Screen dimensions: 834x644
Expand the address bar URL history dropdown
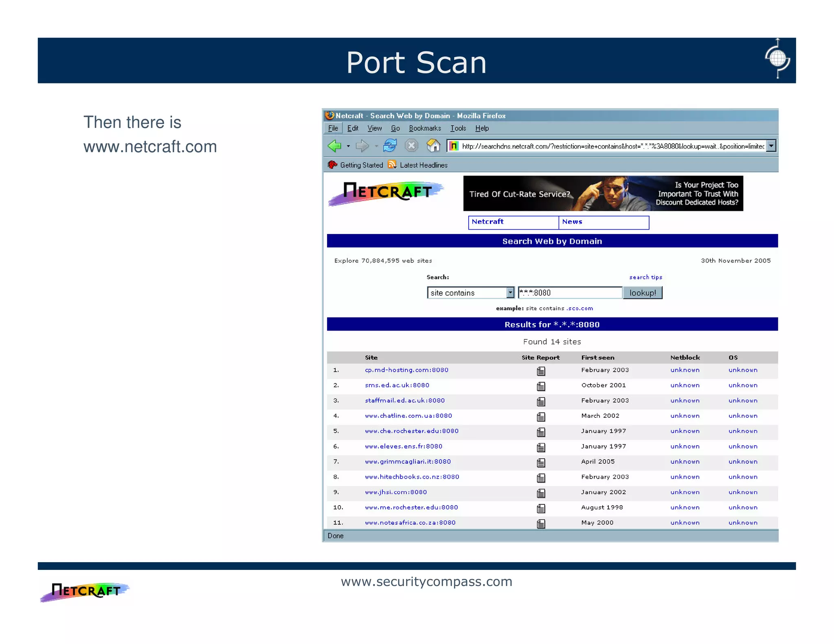coord(771,146)
